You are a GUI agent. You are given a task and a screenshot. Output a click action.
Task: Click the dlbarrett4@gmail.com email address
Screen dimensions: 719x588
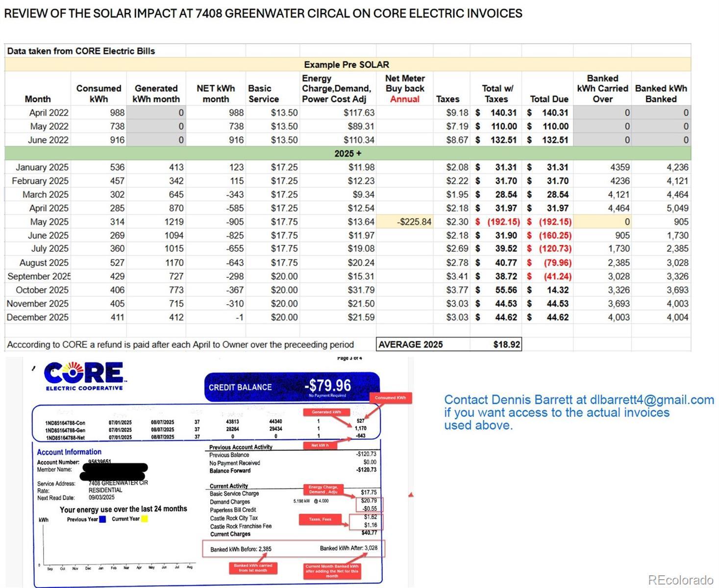pyautogui.click(x=652, y=400)
